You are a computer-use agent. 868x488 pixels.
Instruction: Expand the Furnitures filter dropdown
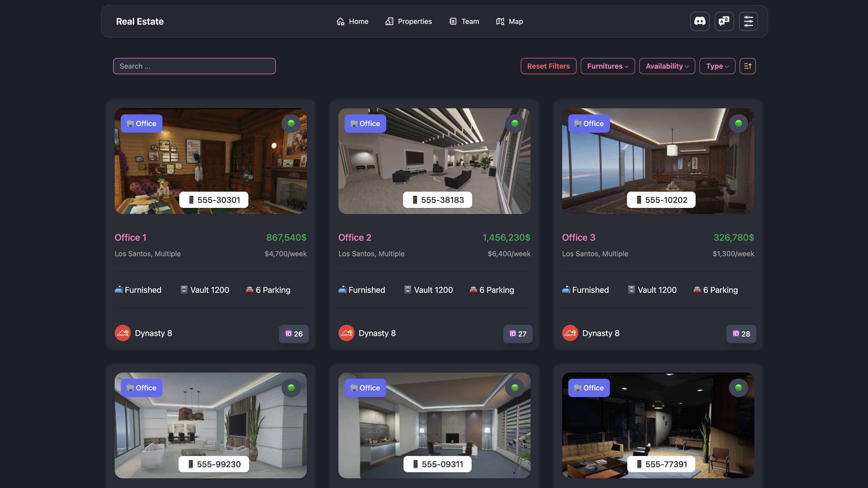pos(608,66)
